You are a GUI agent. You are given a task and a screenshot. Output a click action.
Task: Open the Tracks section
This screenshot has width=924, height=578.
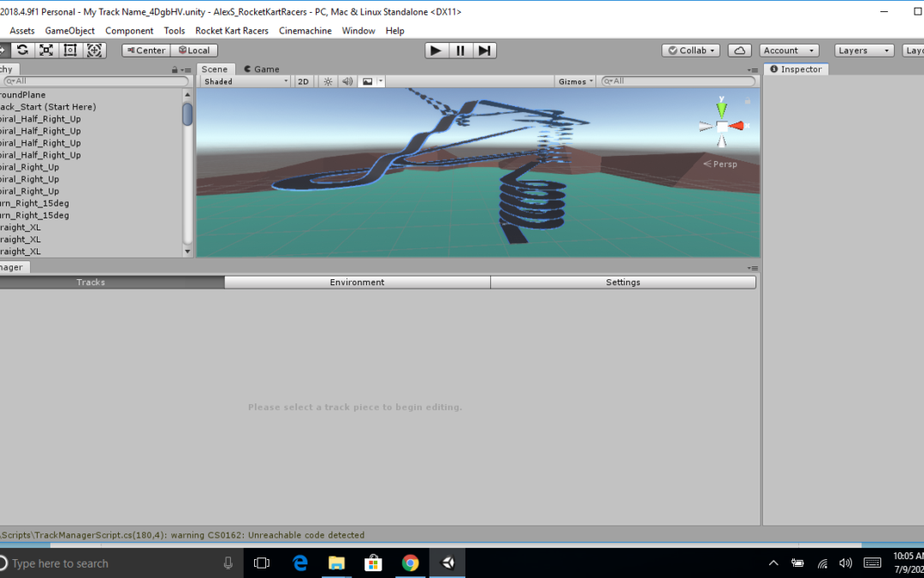(111, 282)
